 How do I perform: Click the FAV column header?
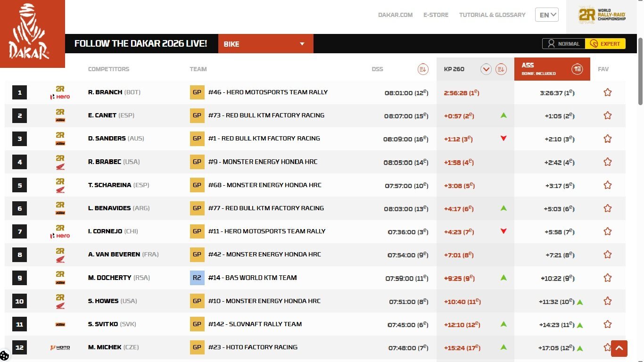[603, 69]
